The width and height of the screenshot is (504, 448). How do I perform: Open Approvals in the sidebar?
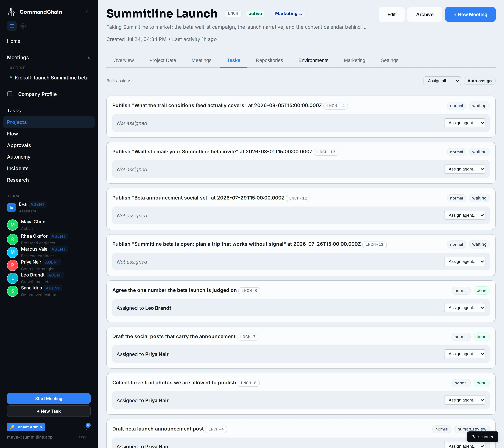pos(49,145)
